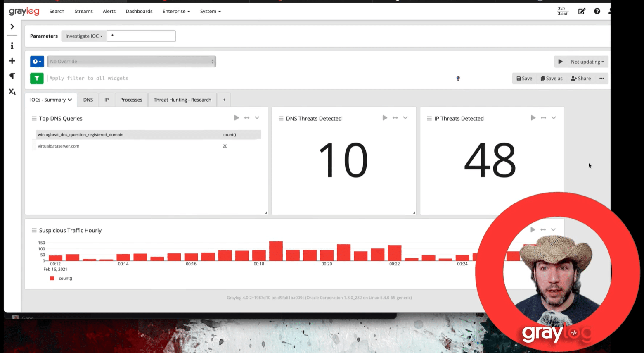Toggle width stretch on IP Threats Detected widget

coord(543,118)
